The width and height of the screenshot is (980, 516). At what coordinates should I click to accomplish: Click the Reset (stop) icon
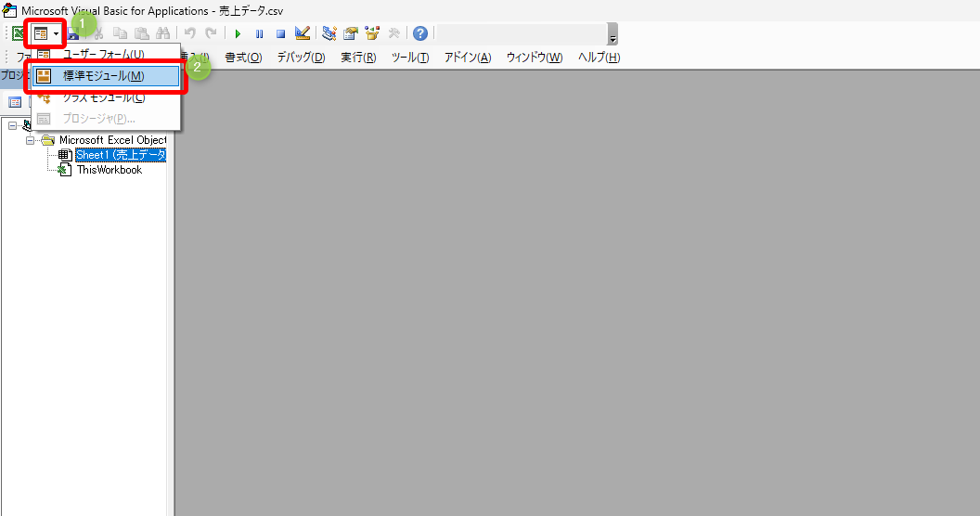click(279, 33)
